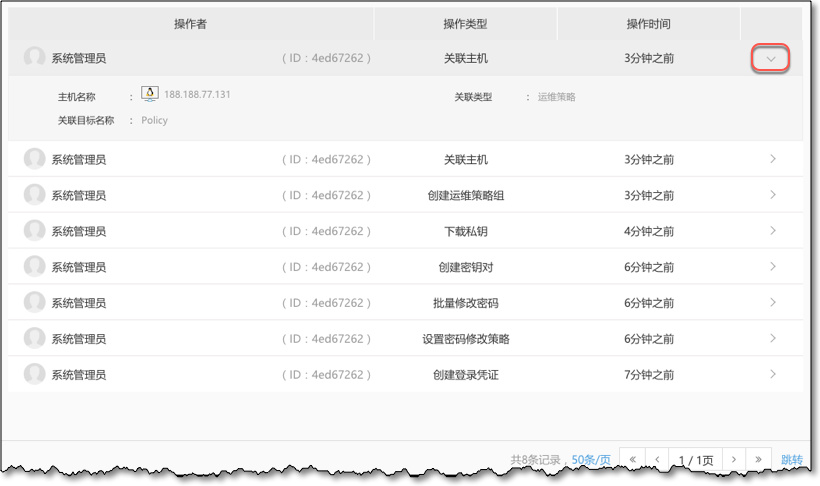Click the 操作者 column header

click(190, 24)
